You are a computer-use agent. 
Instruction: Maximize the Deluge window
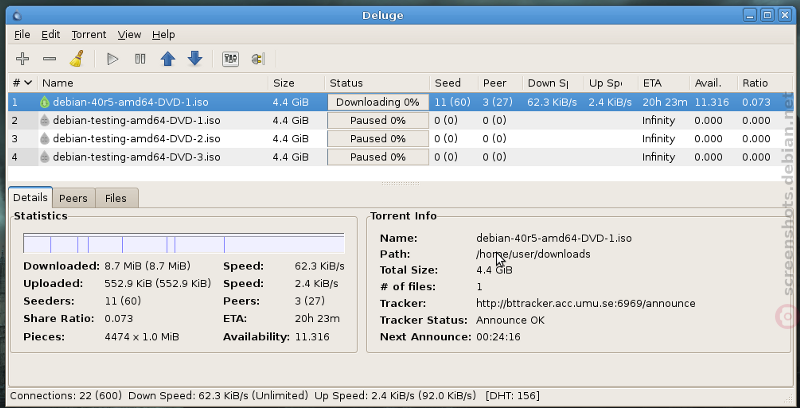pyautogui.click(x=767, y=15)
